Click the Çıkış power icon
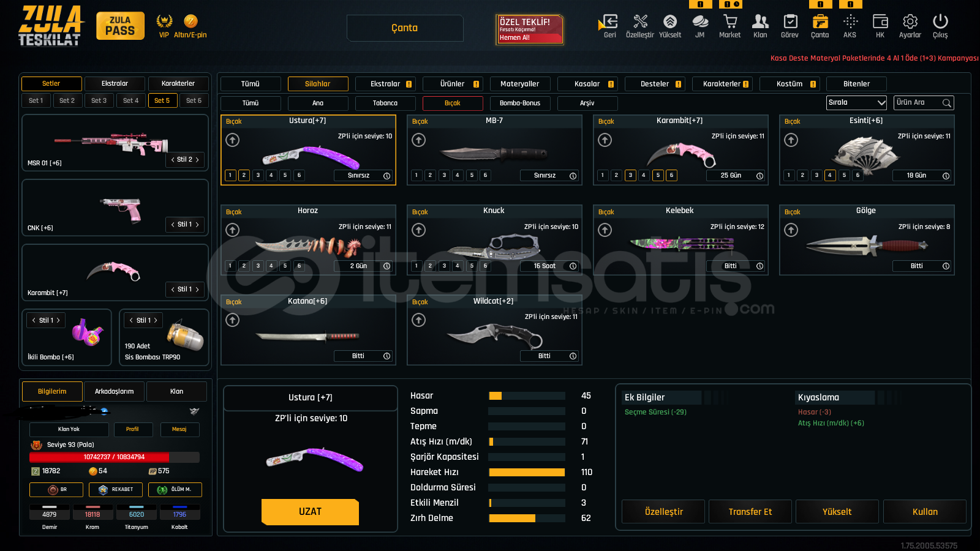 point(940,22)
